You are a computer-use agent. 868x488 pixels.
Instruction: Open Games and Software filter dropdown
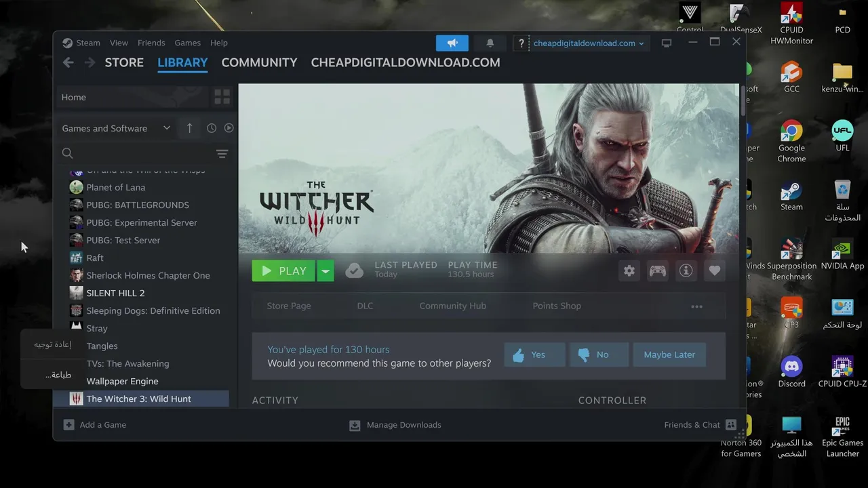[x=116, y=128]
